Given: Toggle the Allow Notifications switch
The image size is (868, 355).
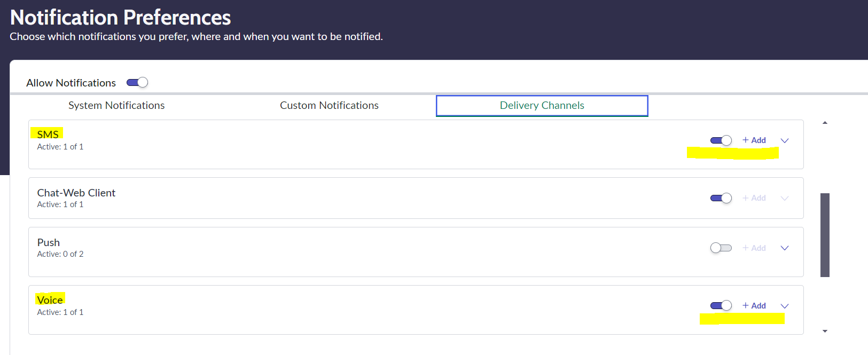Looking at the screenshot, I should [137, 82].
